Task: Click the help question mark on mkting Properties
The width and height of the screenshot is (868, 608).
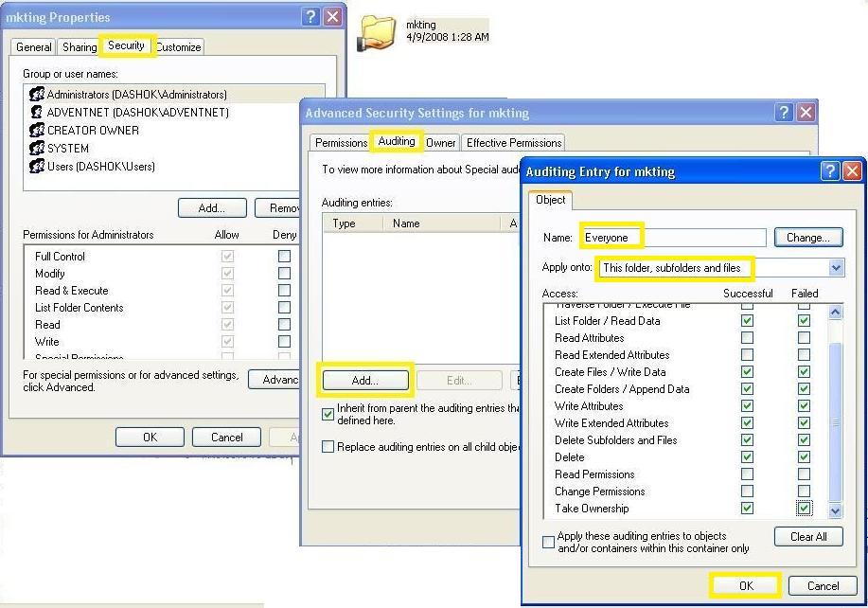Action: click(x=310, y=16)
